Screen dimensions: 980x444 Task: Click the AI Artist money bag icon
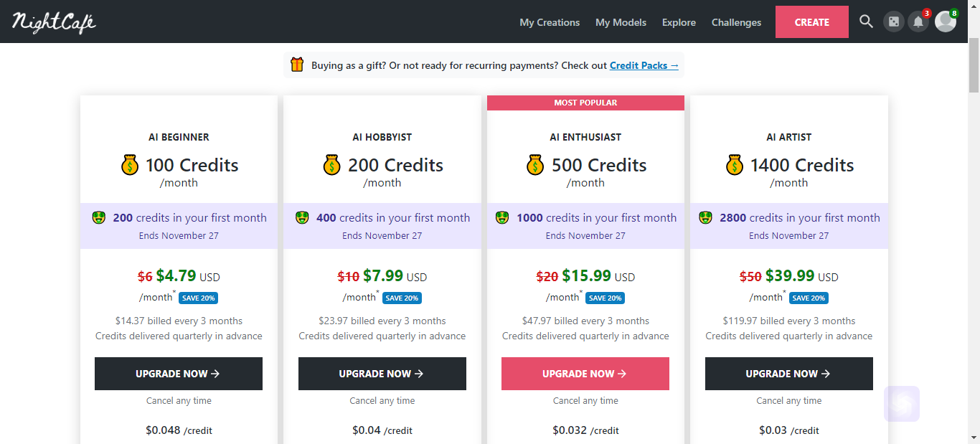tap(735, 165)
